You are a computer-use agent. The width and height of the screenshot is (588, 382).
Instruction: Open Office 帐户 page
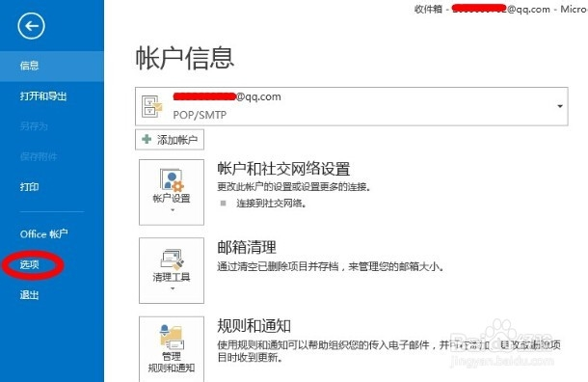(x=44, y=234)
